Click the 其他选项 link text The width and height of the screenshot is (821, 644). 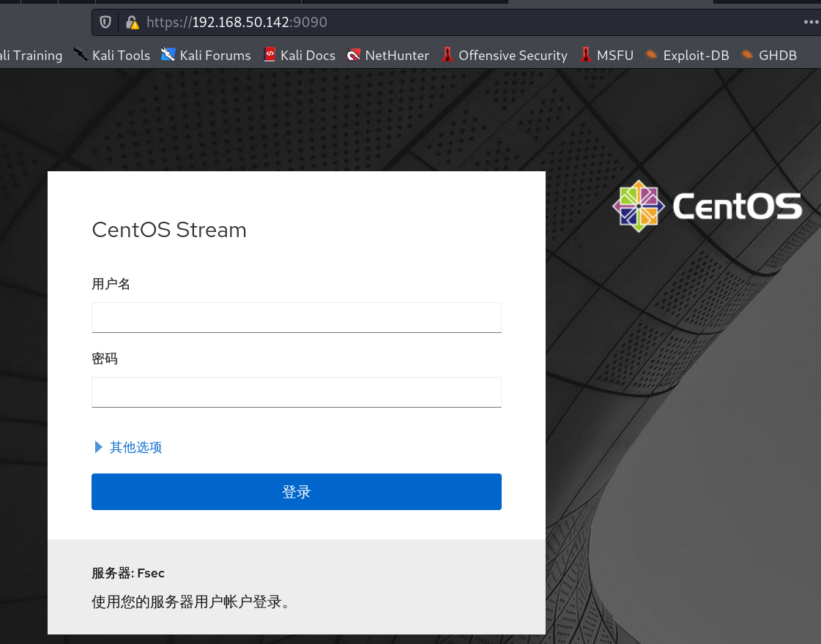(x=135, y=447)
